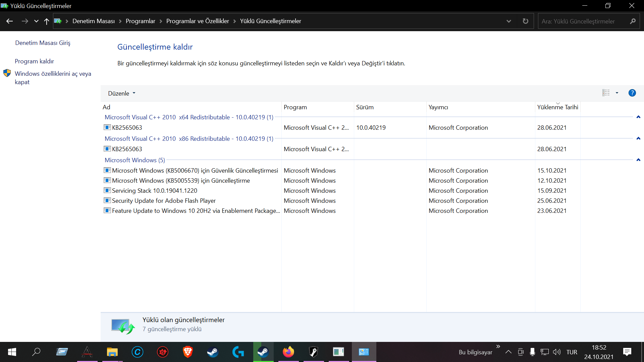
Task: Expand the chevron after Programlar ve Özellikler
Action: coord(235,21)
